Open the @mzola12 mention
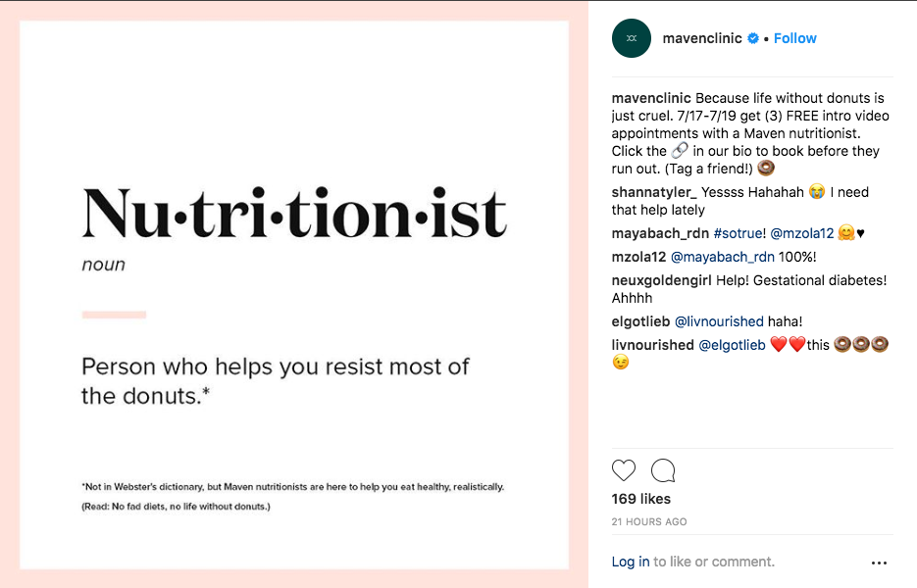The height and width of the screenshot is (588, 917). coord(802,233)
